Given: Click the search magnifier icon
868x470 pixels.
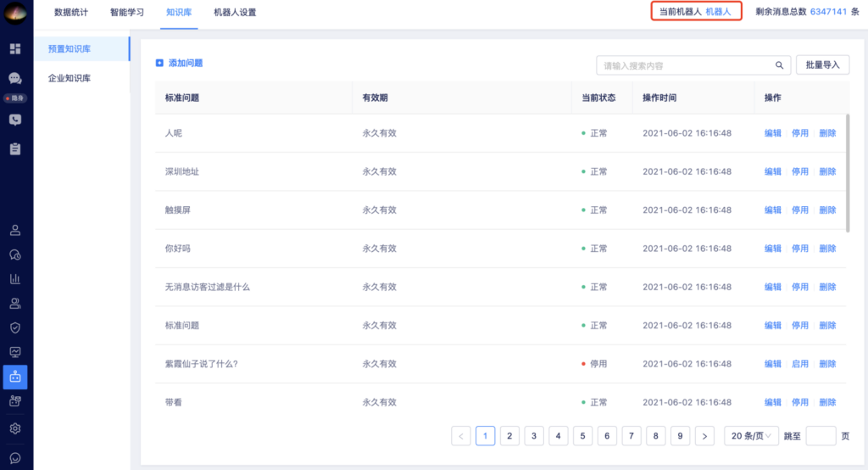Looking at the screenshot, I should click(x=779, y=65).
